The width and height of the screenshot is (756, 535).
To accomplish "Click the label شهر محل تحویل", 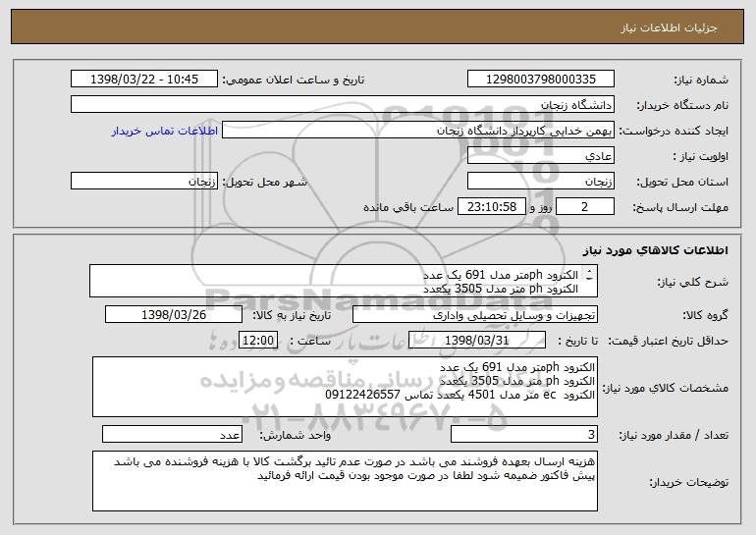I will pyautogui.click(x=264, y=183).
